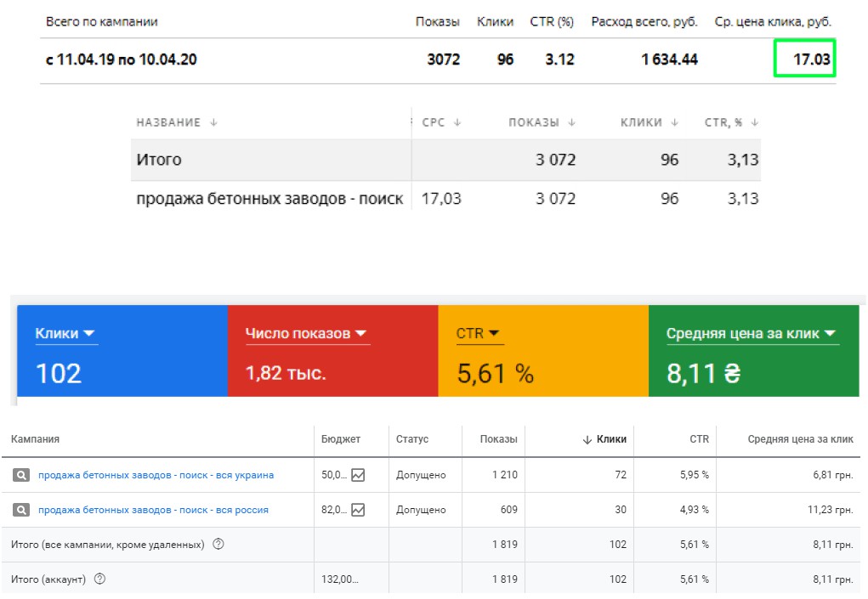
Task: Click impressions cell 609
Action: tap(508, 510)
